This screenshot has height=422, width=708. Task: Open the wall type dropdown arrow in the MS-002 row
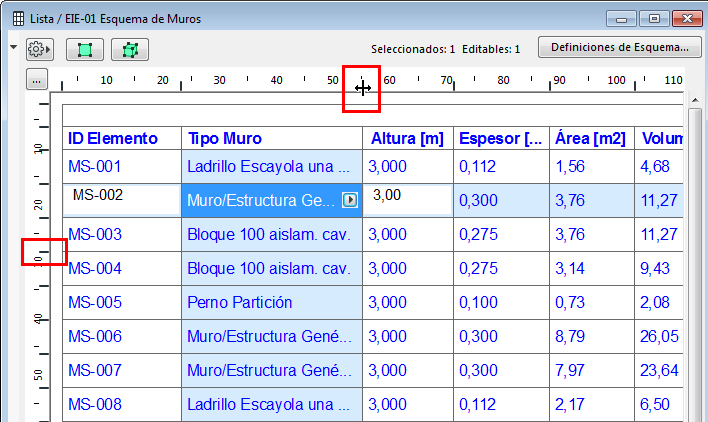(x=350, y=200)
